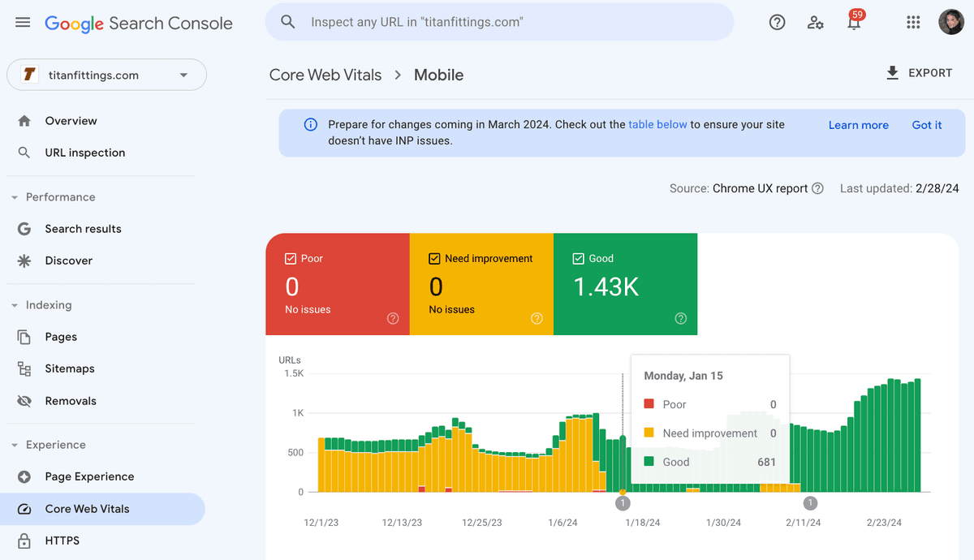
Task: Toggle the Need improvement checkbox
Action: pyautogui.click(x=434, y=259)
